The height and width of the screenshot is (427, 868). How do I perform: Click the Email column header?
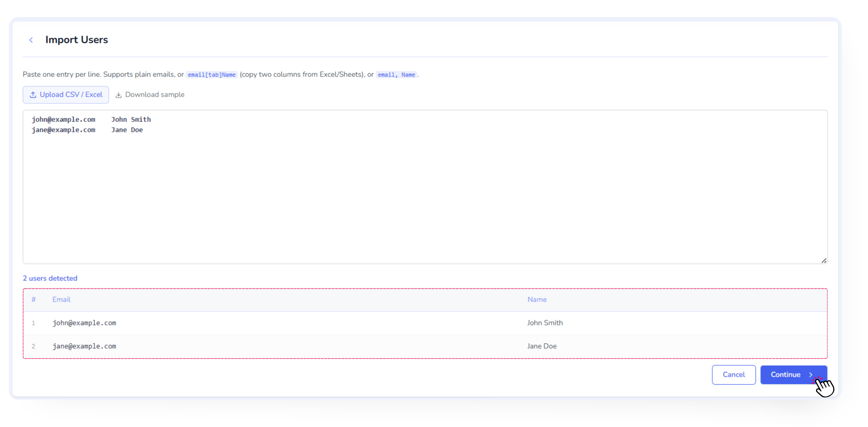61,300
